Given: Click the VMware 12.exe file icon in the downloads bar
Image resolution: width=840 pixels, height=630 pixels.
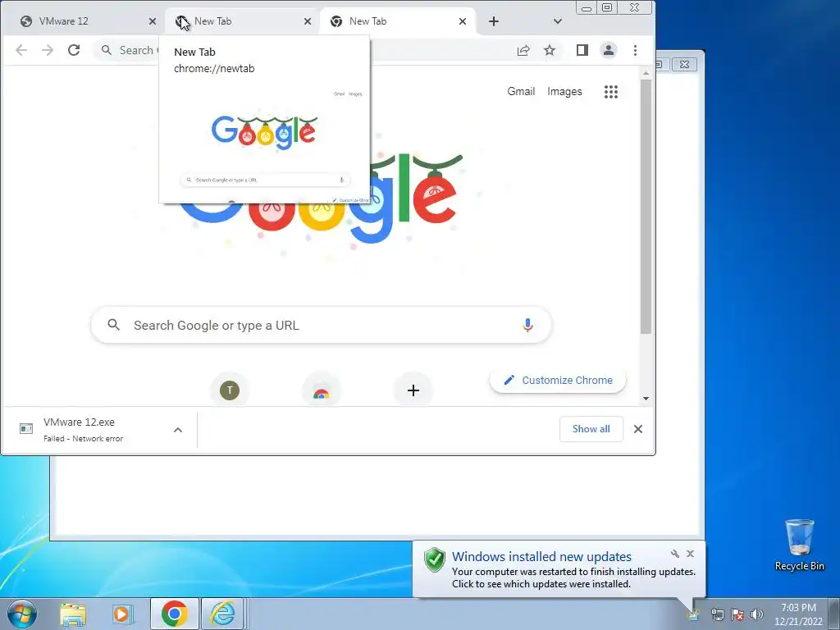Looking at the screenshot, I should pos(26,428).
